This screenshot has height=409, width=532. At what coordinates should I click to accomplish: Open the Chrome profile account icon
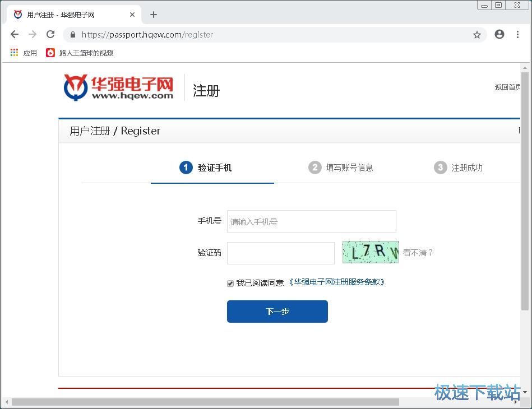[x=499, y=34]
